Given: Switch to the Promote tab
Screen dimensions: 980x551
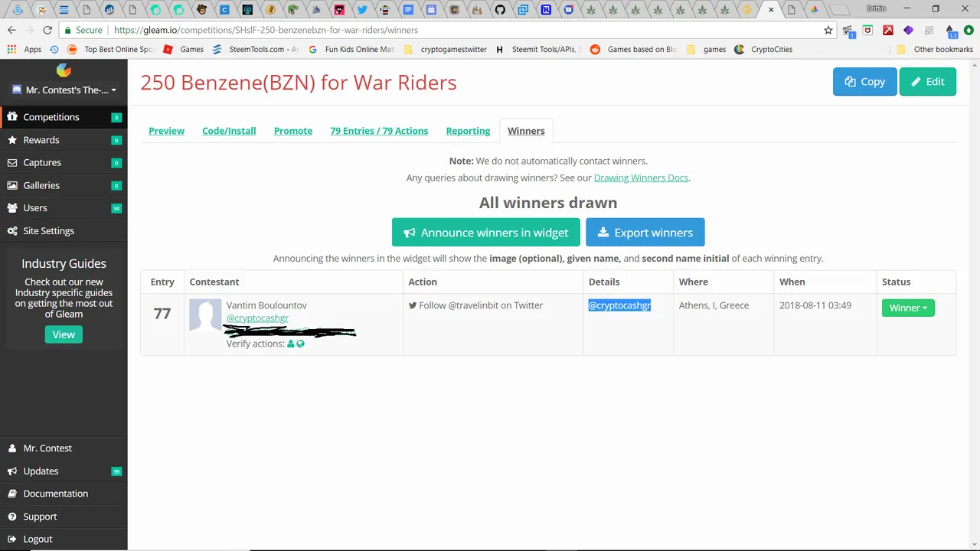Looking at the screenshot, I should click(293, 131).
